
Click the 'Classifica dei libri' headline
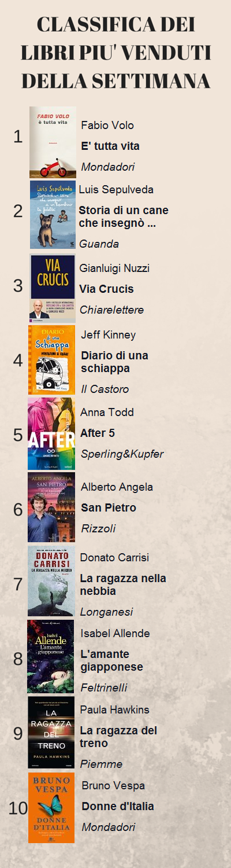point(115,52)
